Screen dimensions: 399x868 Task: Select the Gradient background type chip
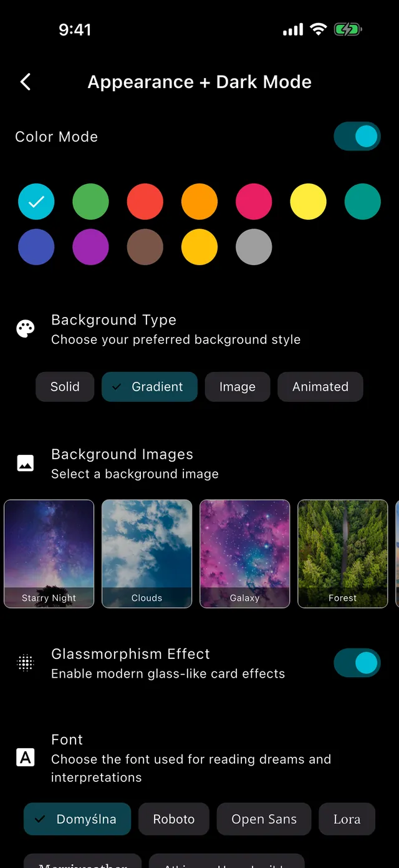coord(150,387)
